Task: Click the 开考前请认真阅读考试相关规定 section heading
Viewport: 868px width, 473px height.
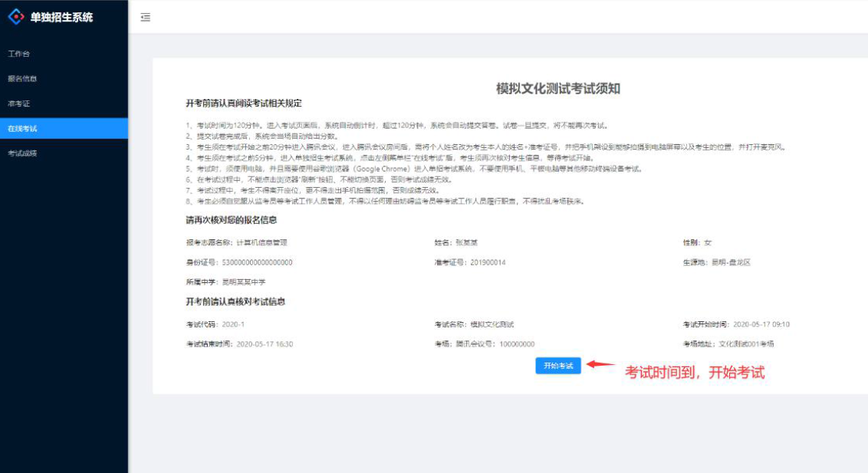Action: click(244, 103)
